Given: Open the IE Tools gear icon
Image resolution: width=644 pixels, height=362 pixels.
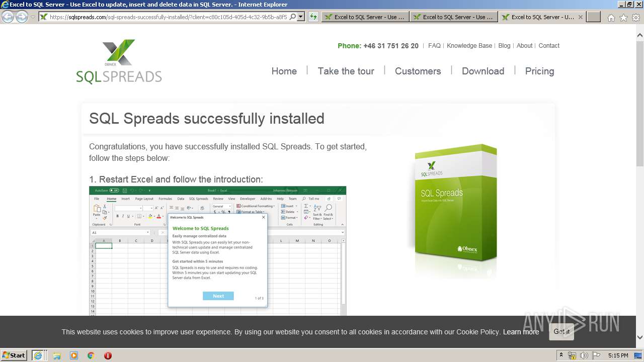Looking at the screenshot, I should tap(636, 18).
